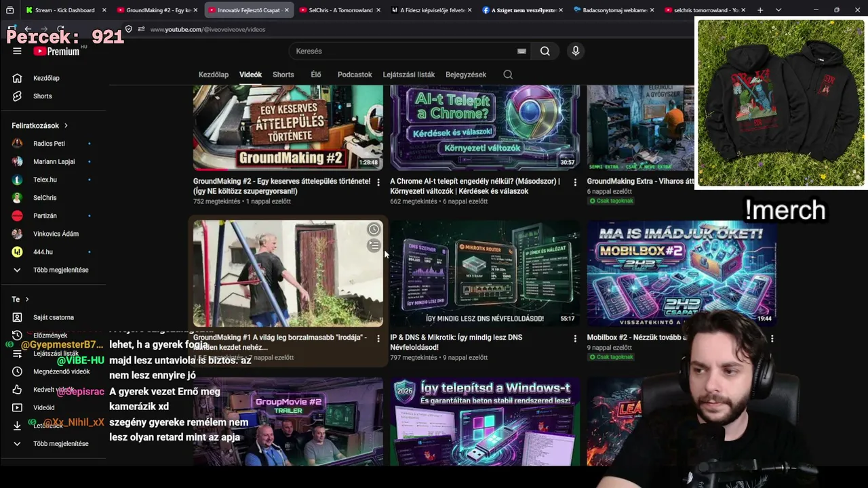
Task: Open Előzmények history in the sidebar
Action: (52, 335)
